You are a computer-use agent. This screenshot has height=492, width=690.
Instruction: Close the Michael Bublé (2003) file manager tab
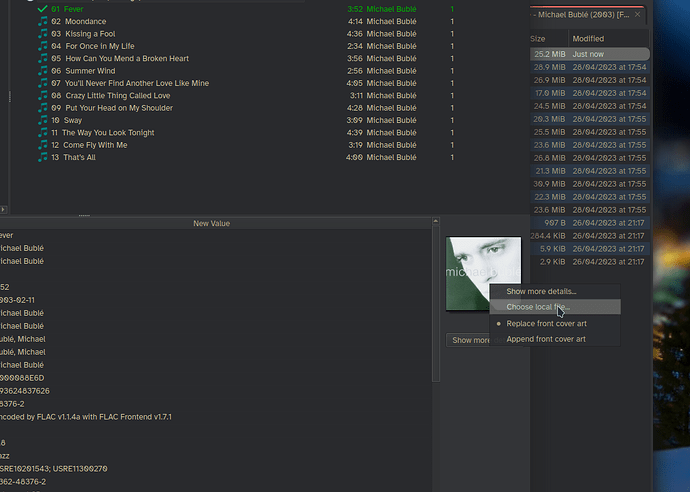638,15
